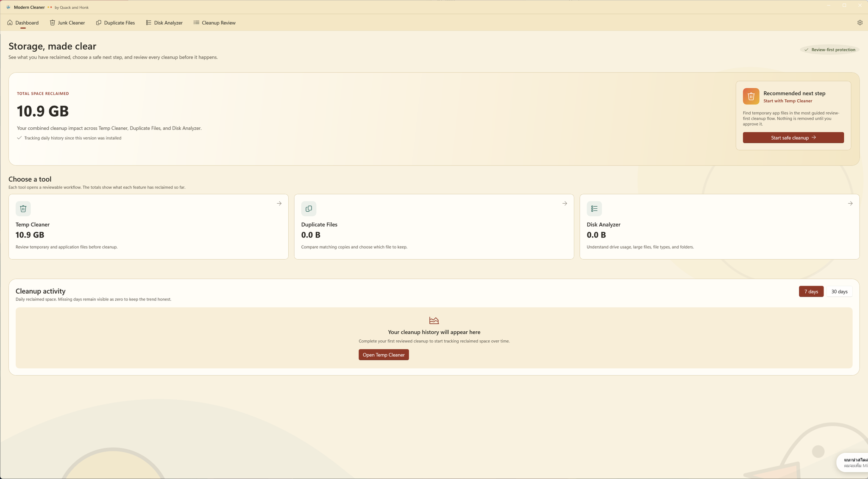Open settings via the gear icon
Image resolution: width=868 pixels, height=479 pixels.
860,22
